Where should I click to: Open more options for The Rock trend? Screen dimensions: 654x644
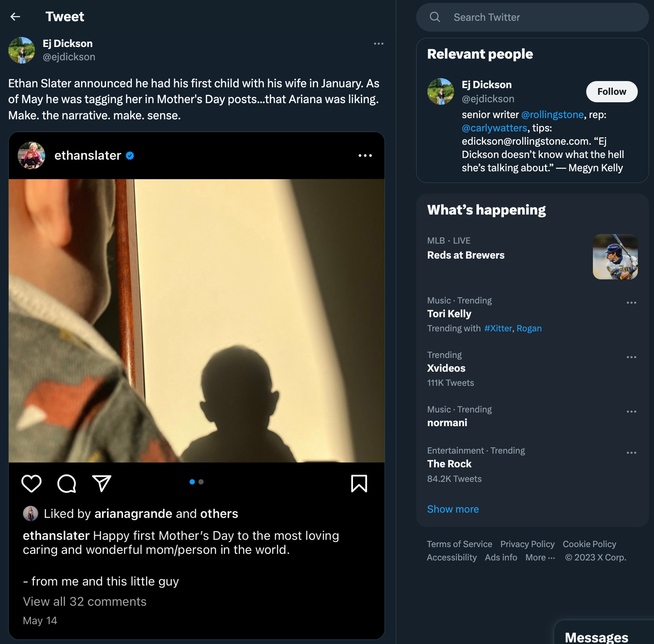coord(631,453)
